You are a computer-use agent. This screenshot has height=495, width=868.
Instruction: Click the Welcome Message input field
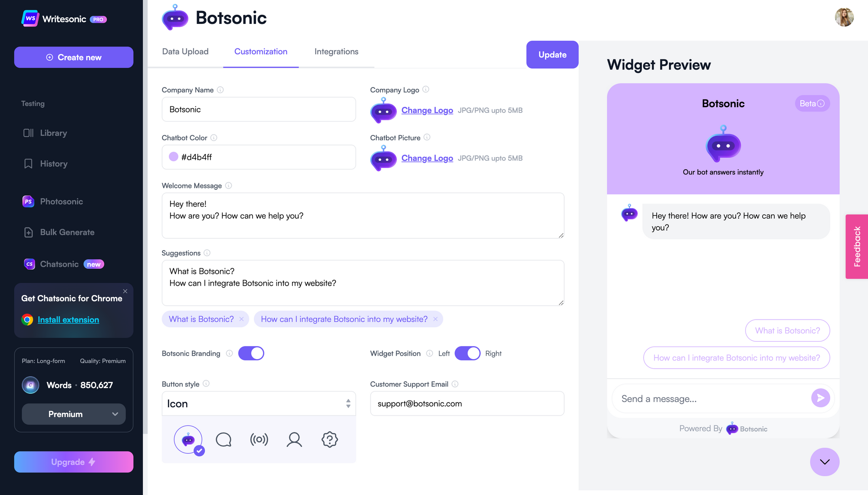[x=362, y=214]
